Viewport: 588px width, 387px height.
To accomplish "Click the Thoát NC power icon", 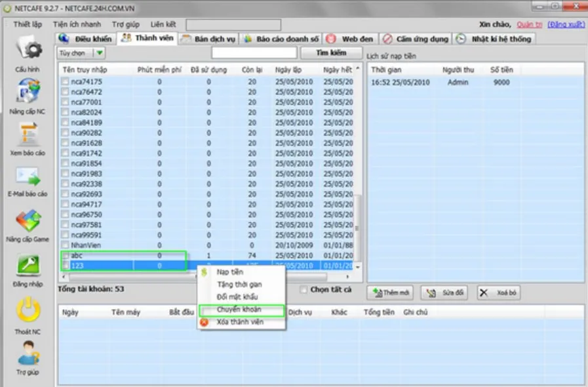I will [28, 310].
